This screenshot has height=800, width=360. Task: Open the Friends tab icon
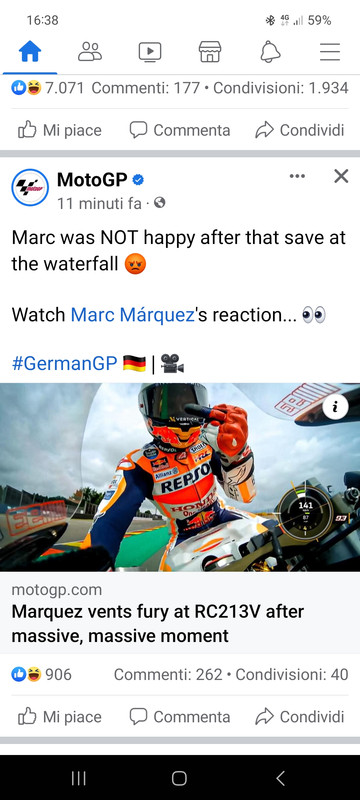point(90,52)
